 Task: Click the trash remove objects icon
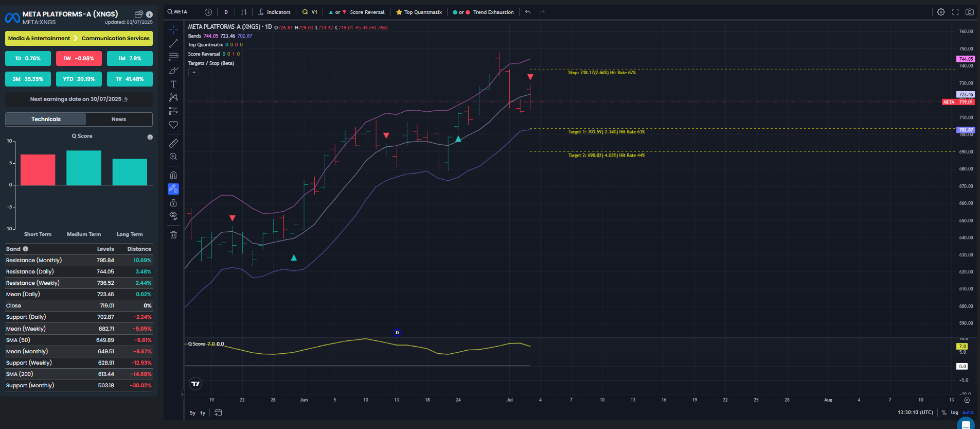pyautogui.click(x=173, y=234)
